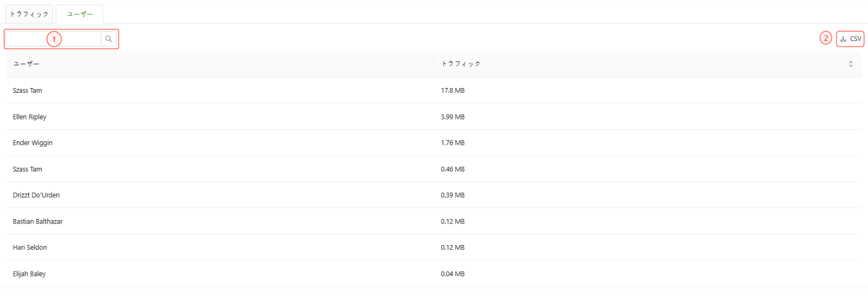The height and width of the screenshot is (296, 868).
Task: Open the Ender Wiggin entry
Action: coord(32,143)
